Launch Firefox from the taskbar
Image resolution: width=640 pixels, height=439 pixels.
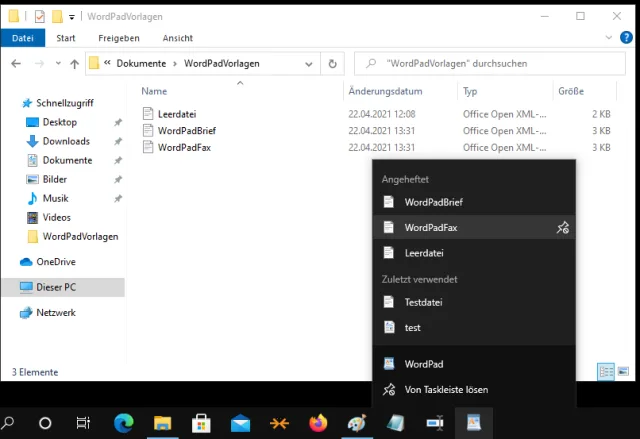click(x=318, y=423)
